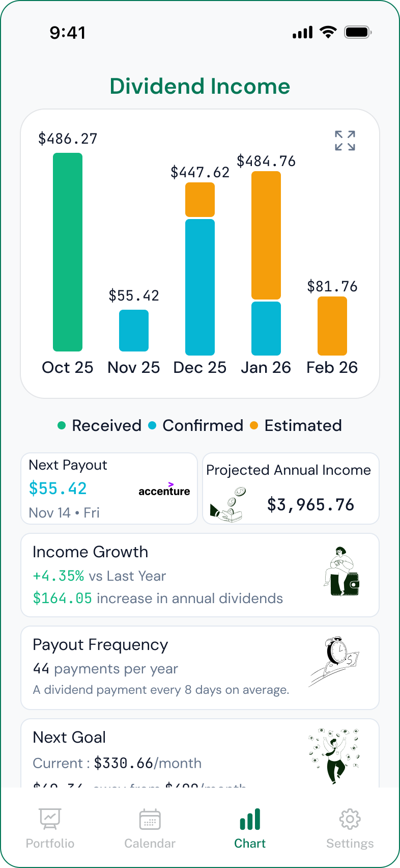This screenshot has width=400, height=868.
Task: Toggle the Estimated legend item
Action: point(296,425)
